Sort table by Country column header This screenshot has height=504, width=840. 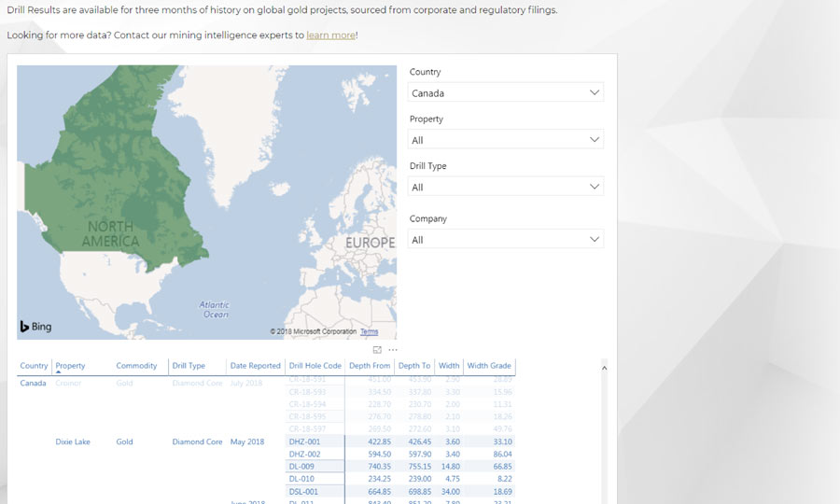[x=34, y=366]
